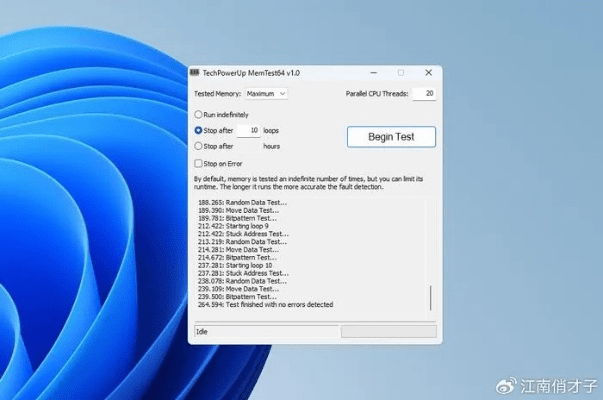Image resolution: width=603 pixels, height=400 pixels.
Task: Click the Parallel CPU Threads field
Action: (425, 94)
